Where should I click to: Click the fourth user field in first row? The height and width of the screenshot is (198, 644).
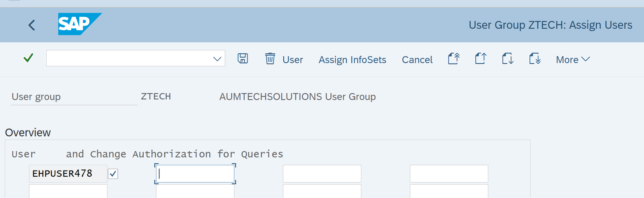(449, 174)
